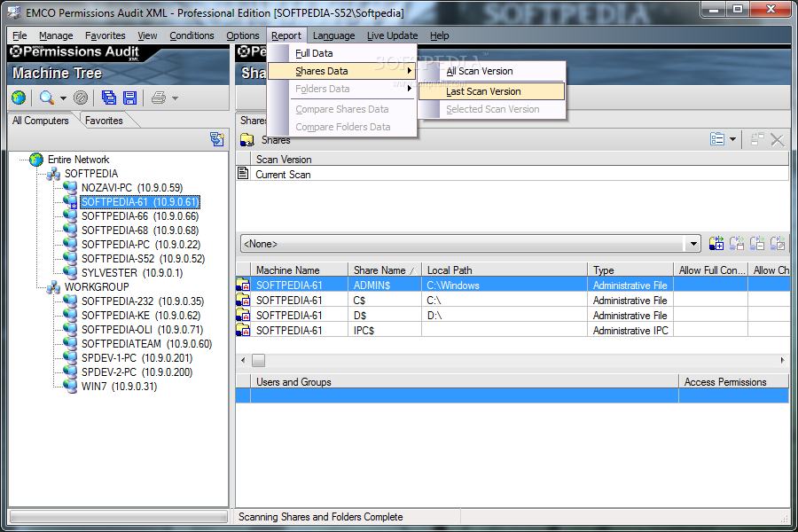
Task: Click the right arrow of shares table scrollbar
Action: [782, 361]
